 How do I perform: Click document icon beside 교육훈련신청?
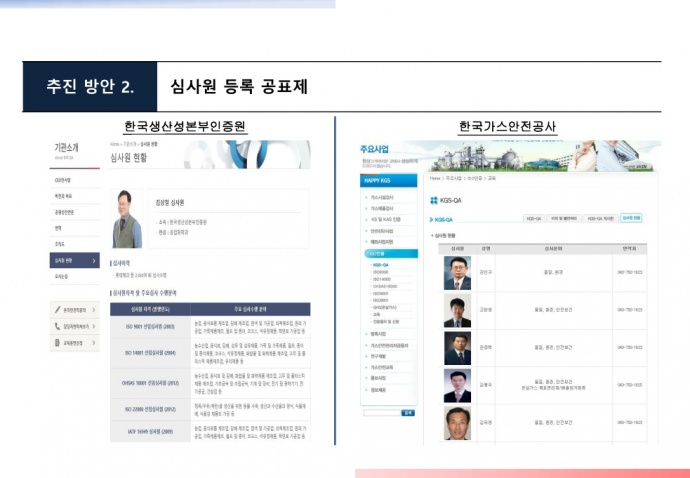coord(57,342)
